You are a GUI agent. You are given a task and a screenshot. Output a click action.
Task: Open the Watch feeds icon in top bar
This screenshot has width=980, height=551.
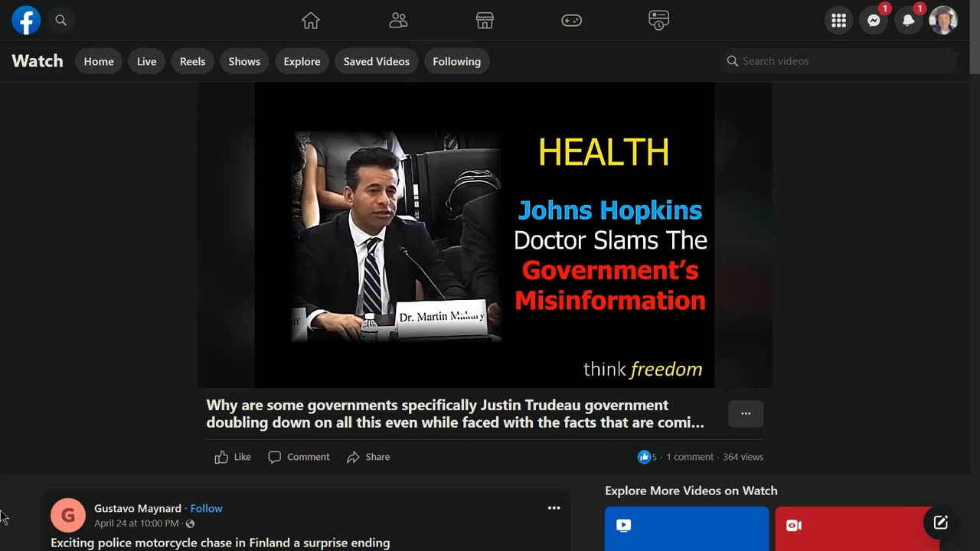(658, 21)
